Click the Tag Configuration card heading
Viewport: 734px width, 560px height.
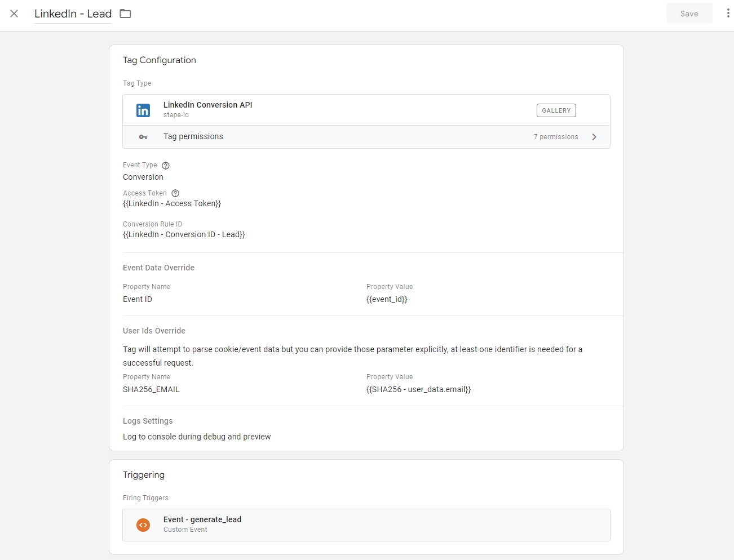(x=160, y=60)
